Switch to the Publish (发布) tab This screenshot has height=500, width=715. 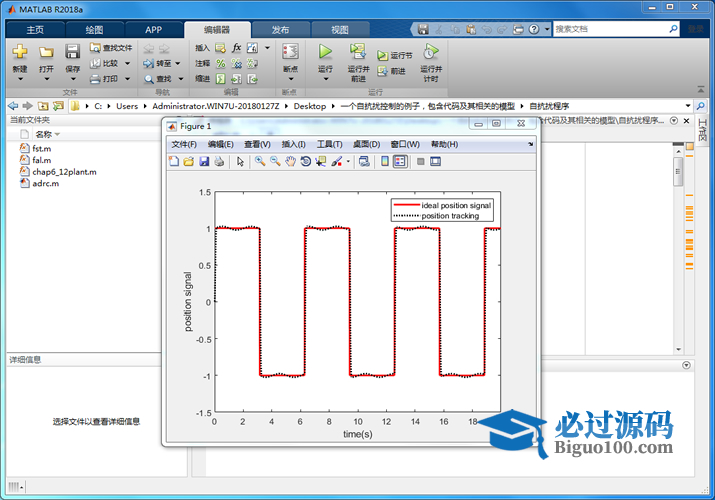(x=280, y=30)
